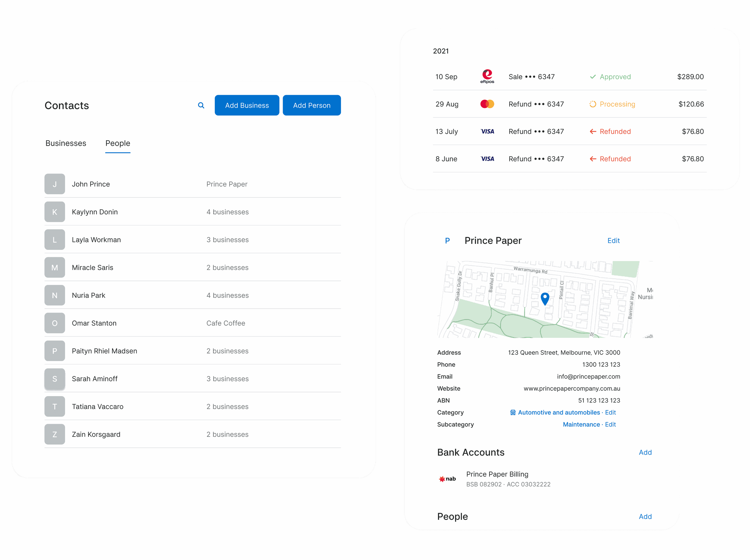Click the Add Person button
Screen dimensions: 750x560
[312, 106]
